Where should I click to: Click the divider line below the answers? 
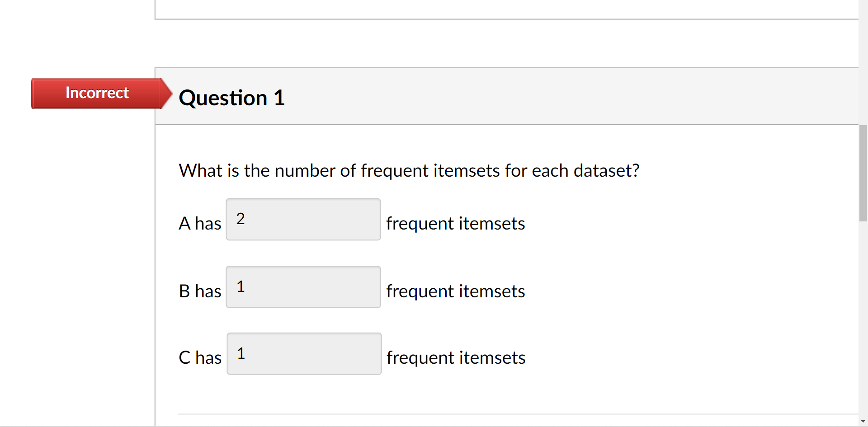497,413
